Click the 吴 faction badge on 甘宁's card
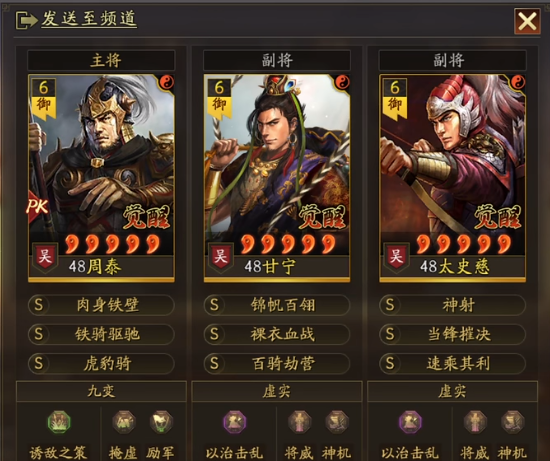Image resolution: width=550 pixels, height=461 pixels. pos(220,256)
